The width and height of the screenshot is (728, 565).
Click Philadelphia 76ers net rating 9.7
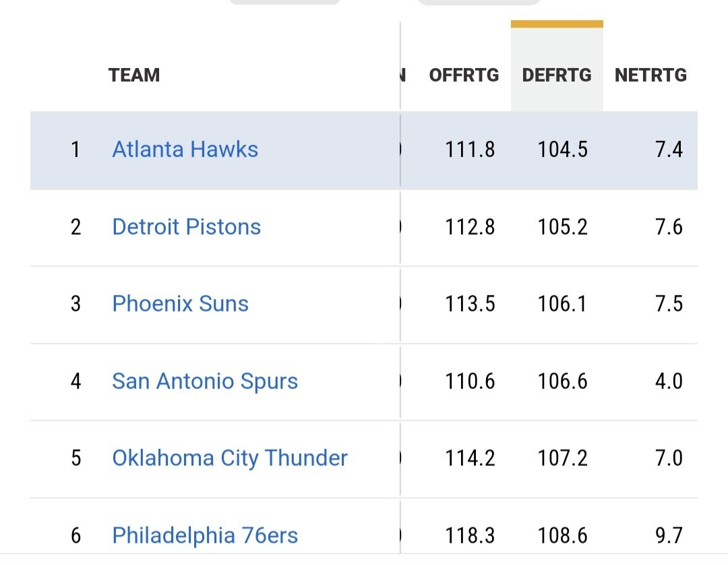point(669,535)
